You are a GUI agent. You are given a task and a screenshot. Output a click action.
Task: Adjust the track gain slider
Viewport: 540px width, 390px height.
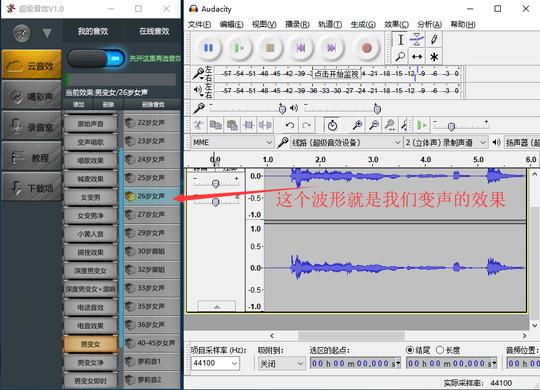(216, 183)
